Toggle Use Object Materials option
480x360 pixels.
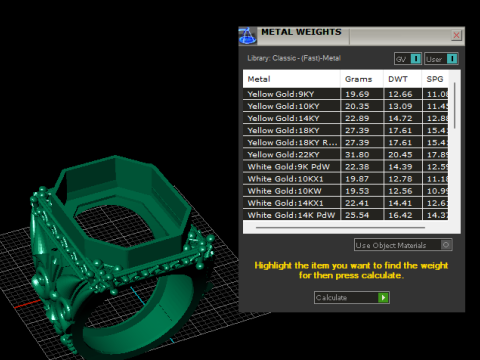(x=403, y=245)
